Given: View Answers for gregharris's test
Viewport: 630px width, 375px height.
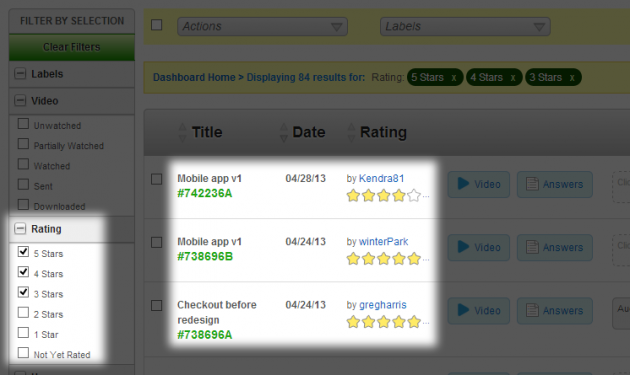Looking at the screenshot, I should click(x=554, y=311).
